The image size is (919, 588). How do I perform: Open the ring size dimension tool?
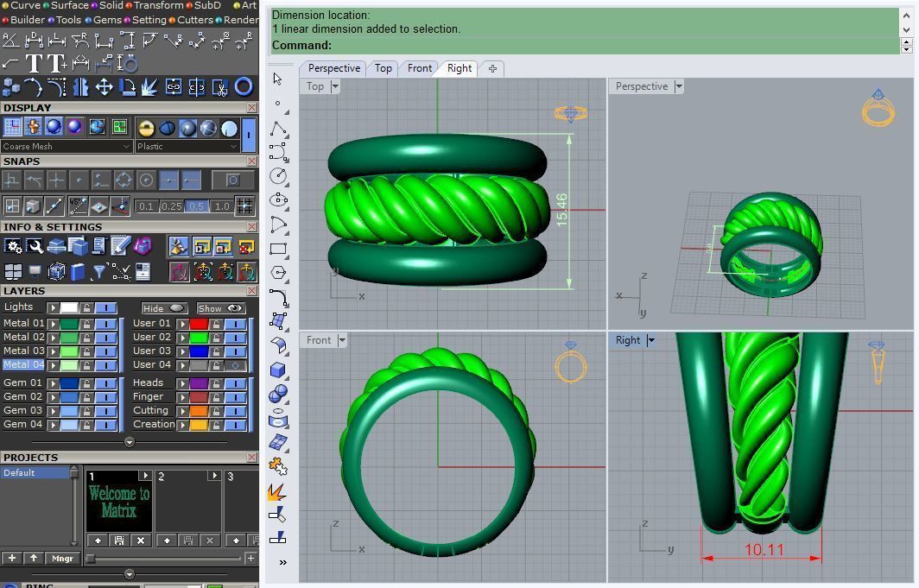127,63
